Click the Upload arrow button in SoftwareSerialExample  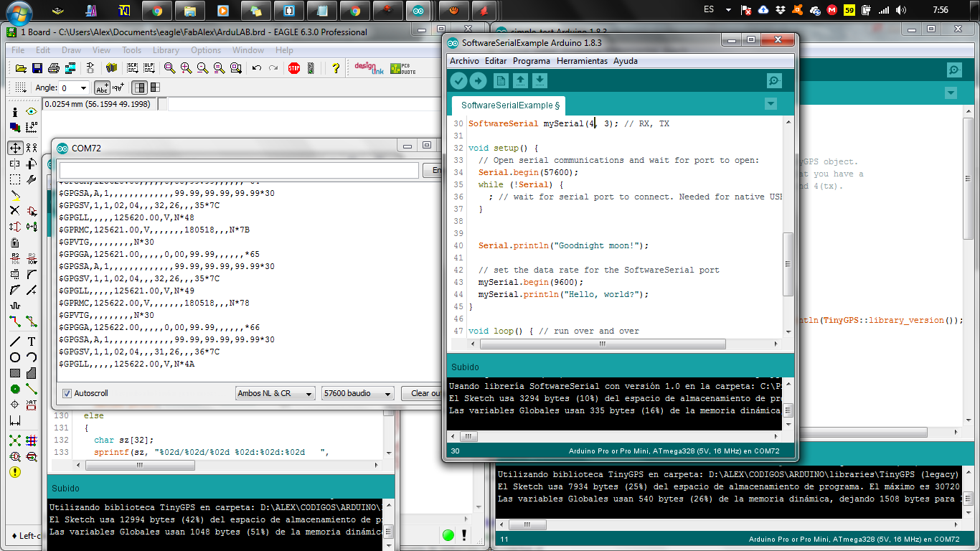pyautogui.click(x=478, y=81)
